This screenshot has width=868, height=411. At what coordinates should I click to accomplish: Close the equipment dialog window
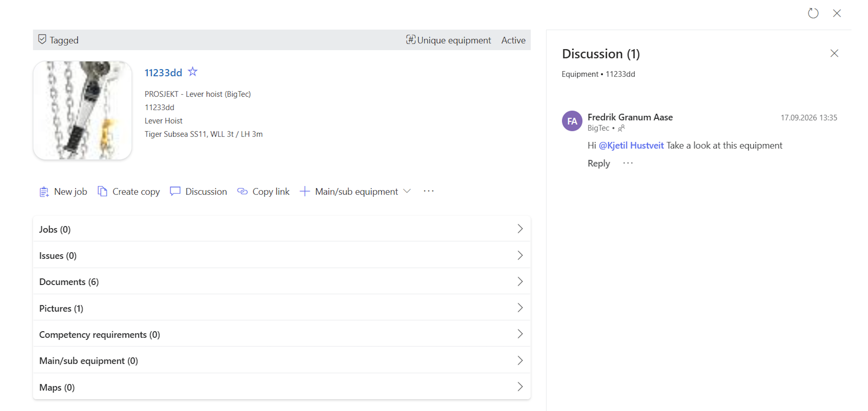pos(837,13)
